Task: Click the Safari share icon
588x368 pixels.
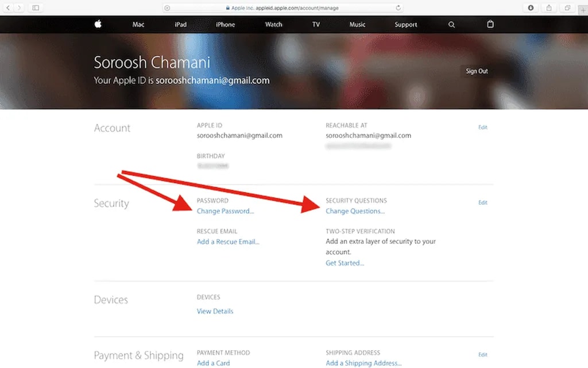Action: point(548,7)
